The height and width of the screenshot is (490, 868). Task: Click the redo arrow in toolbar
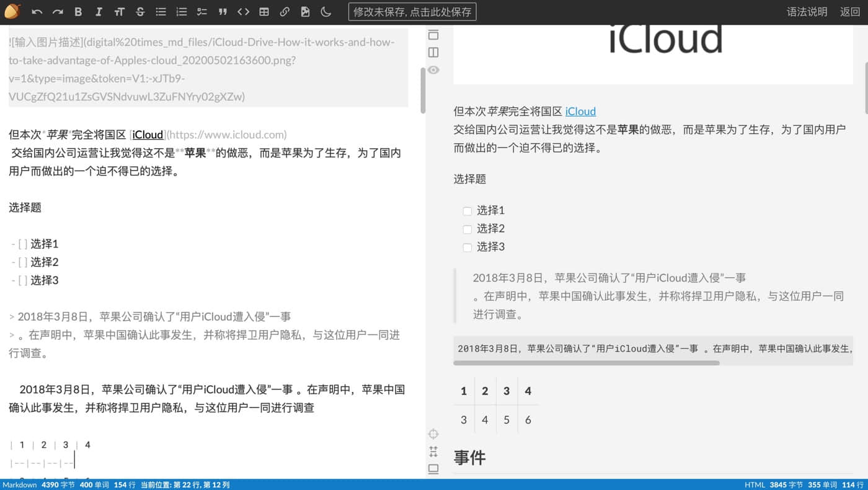[x=58, y=12]
